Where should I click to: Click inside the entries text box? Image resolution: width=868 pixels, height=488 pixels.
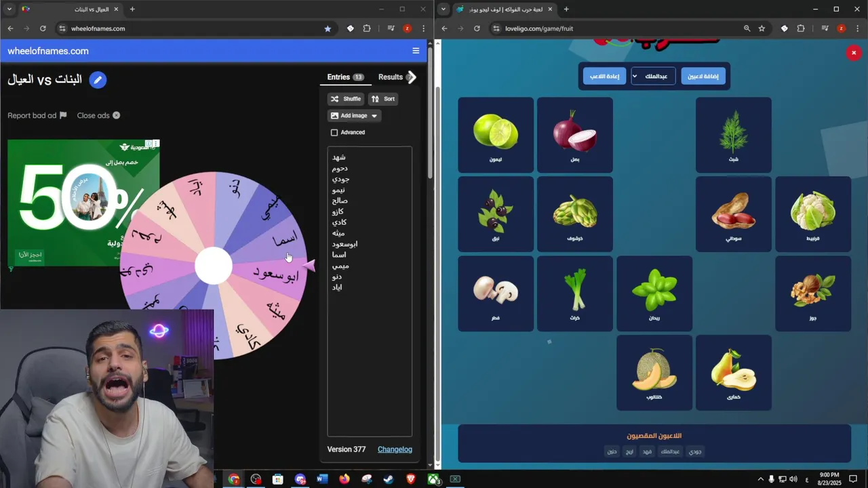pyautogui.click(x=370, y=291)
